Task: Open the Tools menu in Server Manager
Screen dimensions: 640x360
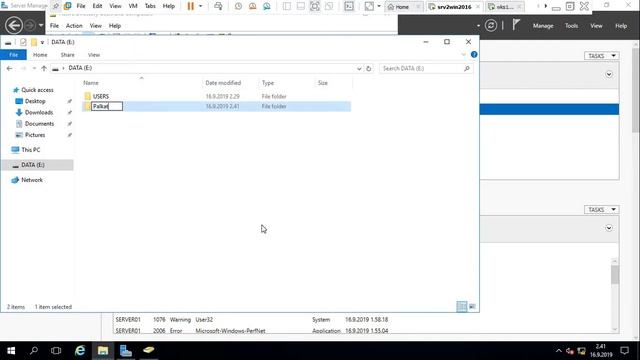Action: 571,26
